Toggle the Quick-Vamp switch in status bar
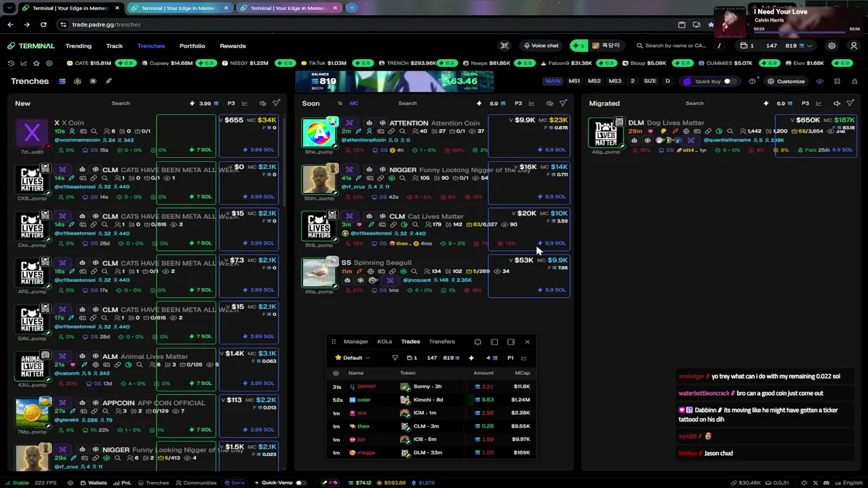This screenshot has width=868, height=488. [x=300, y=483]
